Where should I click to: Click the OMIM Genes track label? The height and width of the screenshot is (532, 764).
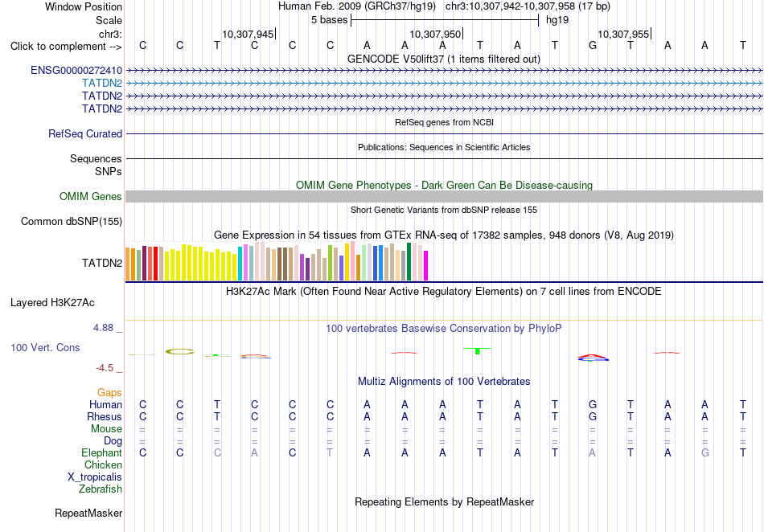click(91, 197)
